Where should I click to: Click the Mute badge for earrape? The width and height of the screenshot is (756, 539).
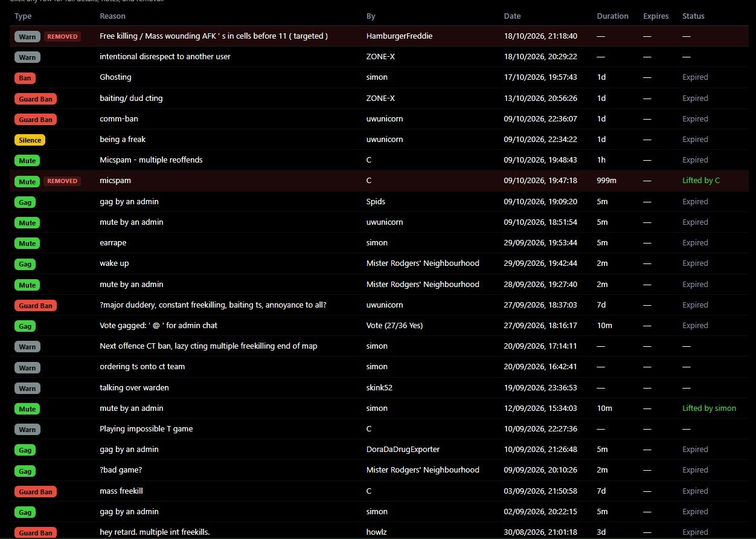(x=27, y=244)
